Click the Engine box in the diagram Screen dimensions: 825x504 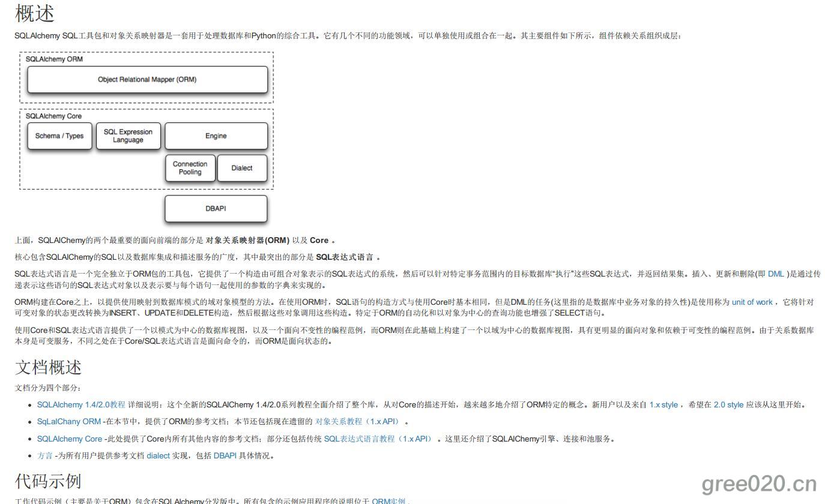click(216, 136)
